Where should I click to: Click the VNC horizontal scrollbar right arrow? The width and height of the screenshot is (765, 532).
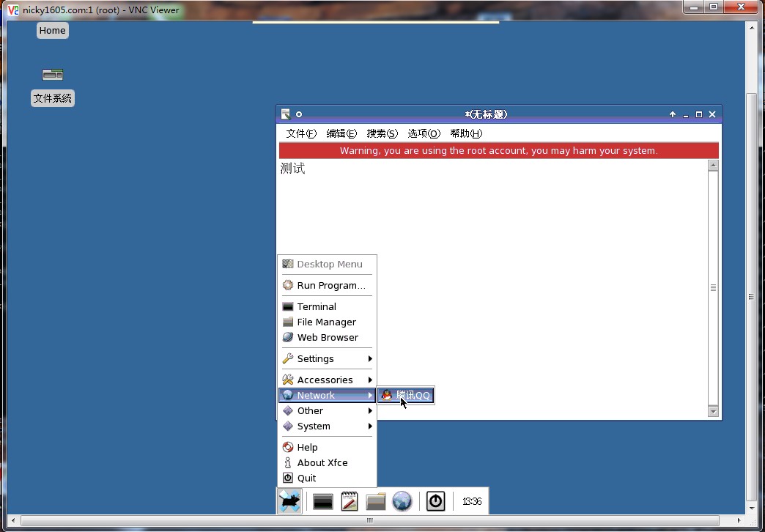coord(739,520)
